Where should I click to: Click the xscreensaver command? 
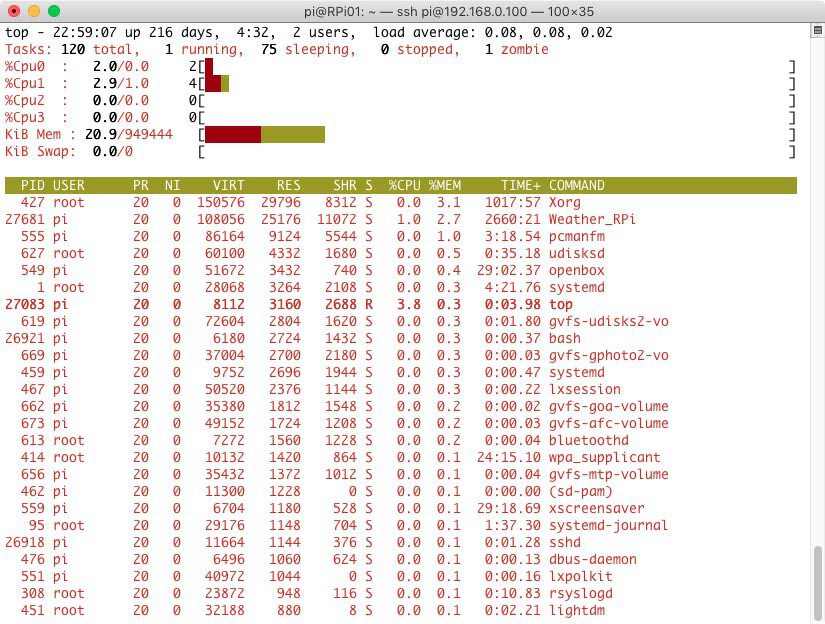597,508
